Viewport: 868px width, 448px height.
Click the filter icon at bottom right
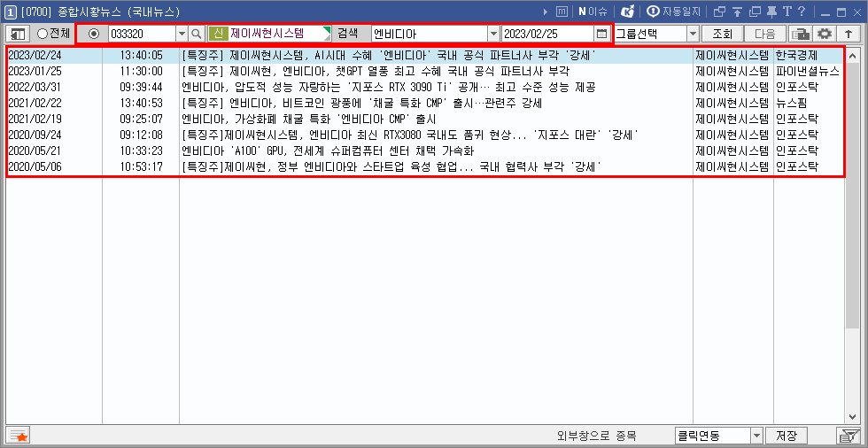[x=847, y=436]
